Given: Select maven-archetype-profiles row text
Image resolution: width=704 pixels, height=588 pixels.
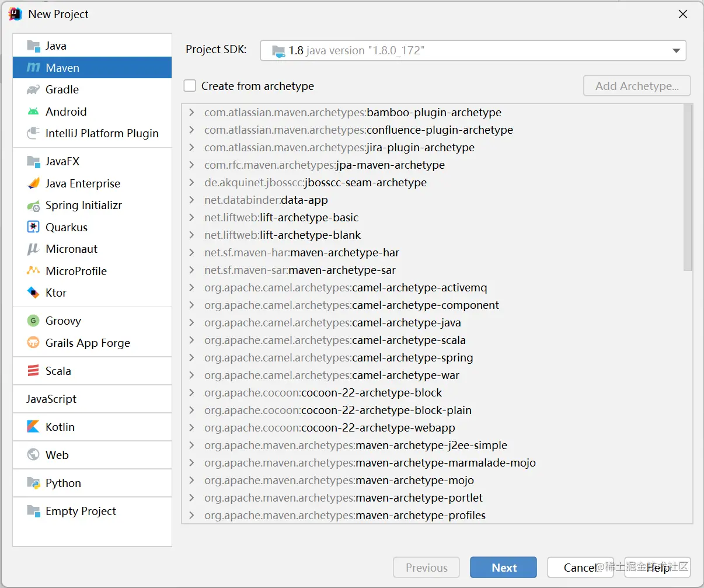Looking at the screenshot, I should tap(345, 515).
